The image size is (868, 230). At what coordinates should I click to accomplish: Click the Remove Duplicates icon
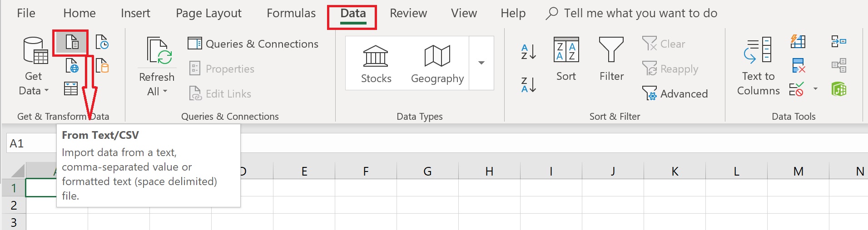tap(798, 66)
